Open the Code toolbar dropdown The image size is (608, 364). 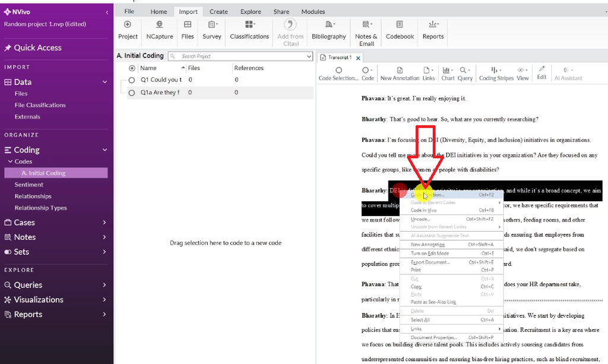tap(368, 74)
